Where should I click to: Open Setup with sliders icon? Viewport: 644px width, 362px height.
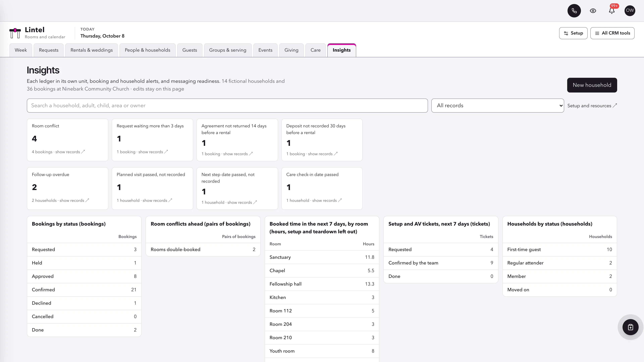(573, 33)
